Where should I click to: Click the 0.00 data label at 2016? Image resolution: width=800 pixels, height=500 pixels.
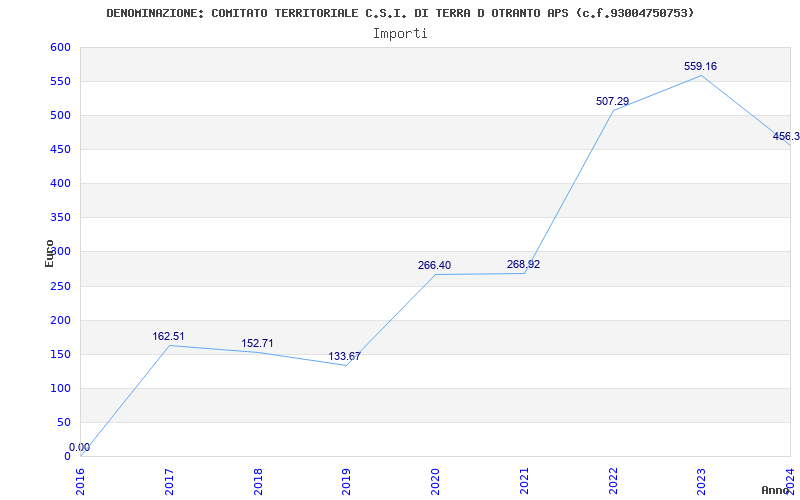(x=80, y=447)
